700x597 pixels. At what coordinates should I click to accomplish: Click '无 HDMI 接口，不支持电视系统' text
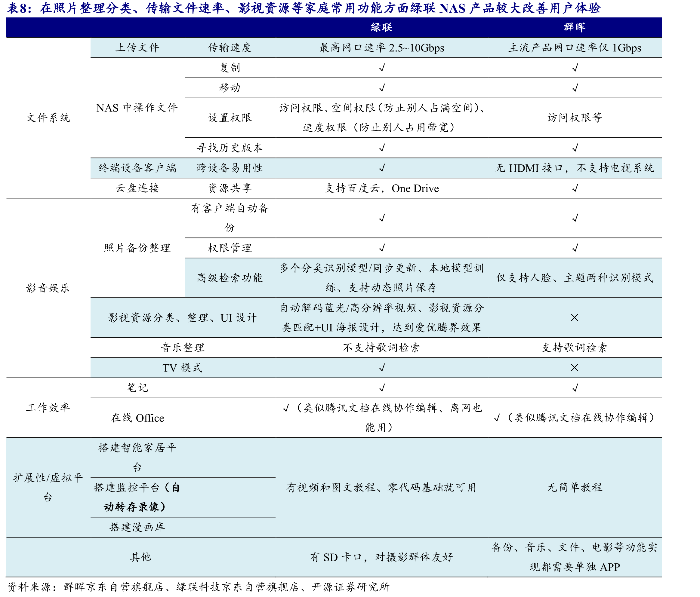575,168
